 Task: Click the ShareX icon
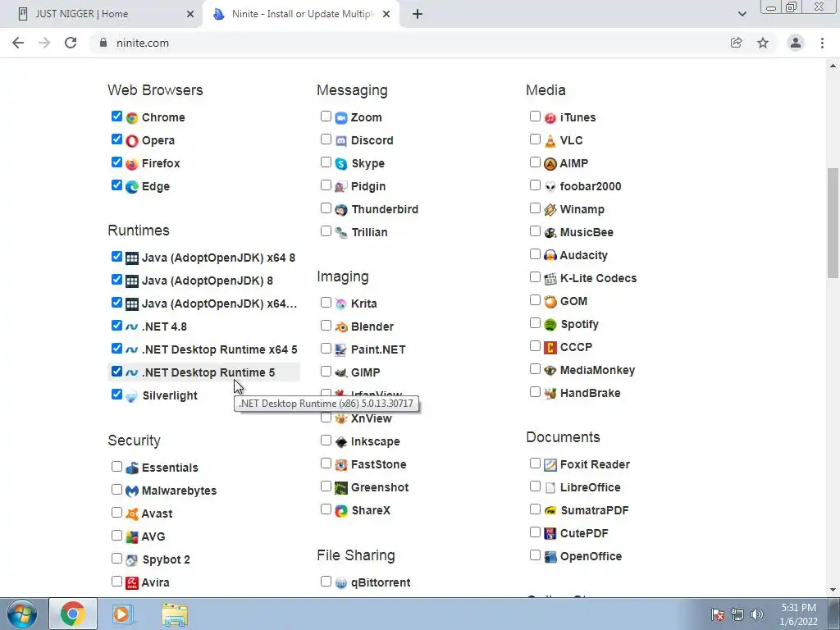[340, 510]
